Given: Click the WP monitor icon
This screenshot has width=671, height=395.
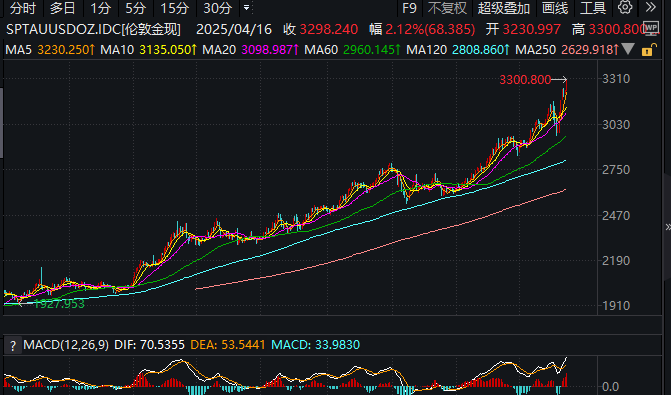Looking at the screenshot, I should pyautogui.click(x=651, y=28).
